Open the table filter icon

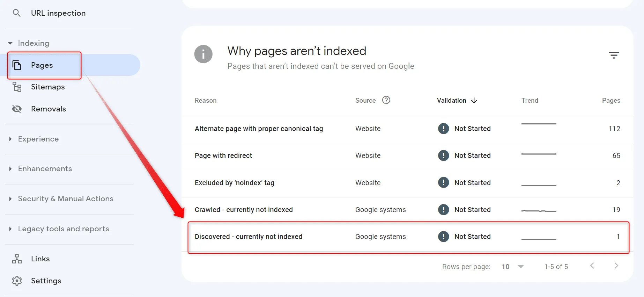614,55
